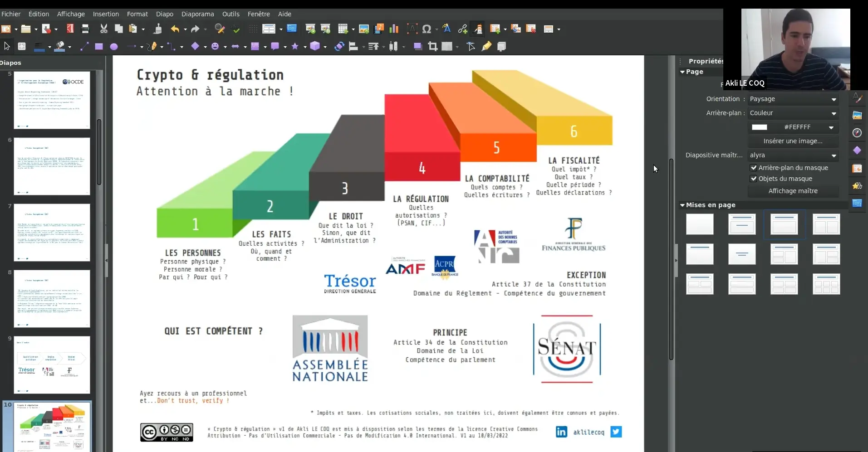Toggle the 'Arrière-plan du masque' checkbox
The width and height of the screenshot is (868, 452).
(x=754, y=168)
